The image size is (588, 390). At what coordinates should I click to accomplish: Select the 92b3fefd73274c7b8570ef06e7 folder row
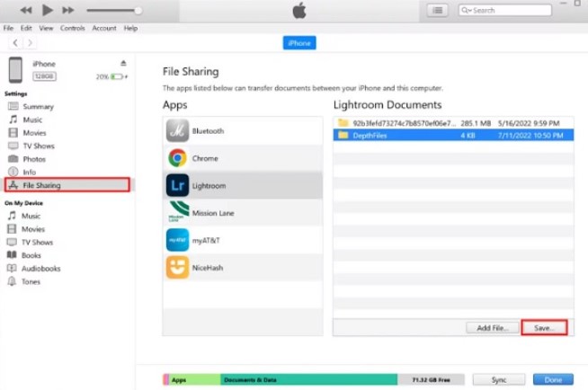(x=453, y=123)
